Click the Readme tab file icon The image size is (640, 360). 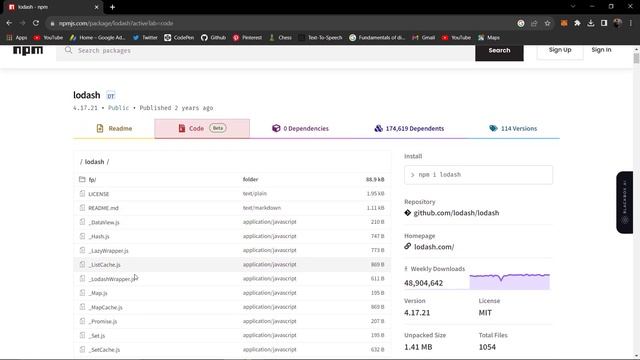pos(100,128)
